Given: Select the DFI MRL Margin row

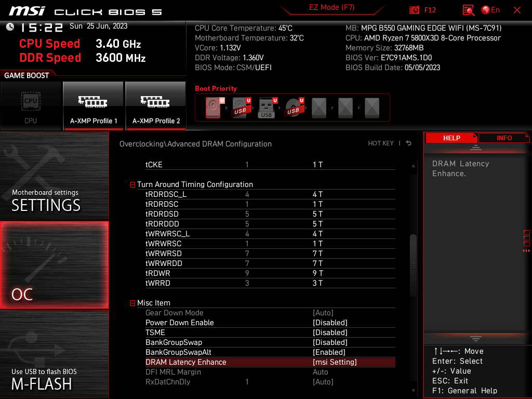Looking at the screenshot, I should [x=270, y=372].
